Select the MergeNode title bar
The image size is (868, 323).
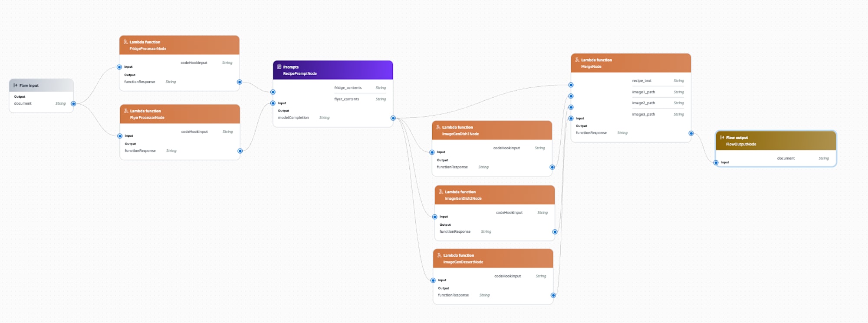pos(631,63)
